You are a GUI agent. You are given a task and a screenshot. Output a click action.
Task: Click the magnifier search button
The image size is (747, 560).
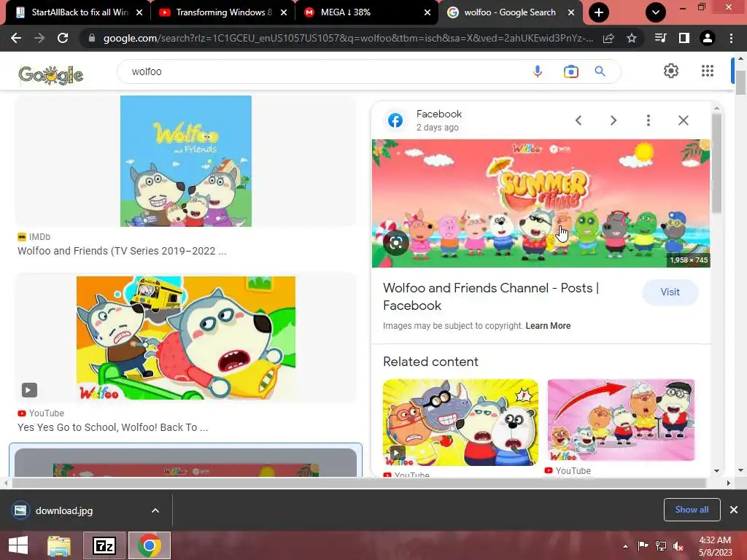click(x=600, y=71)
